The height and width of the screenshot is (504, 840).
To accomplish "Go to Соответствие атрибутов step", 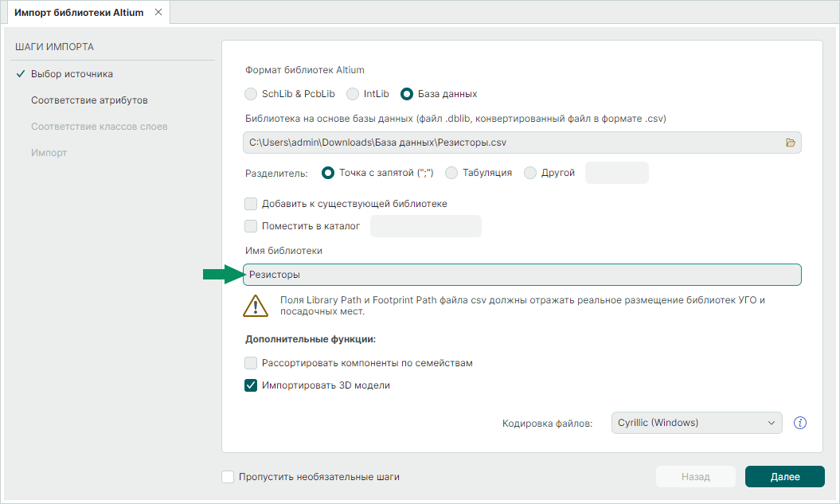I will (89, 100).
